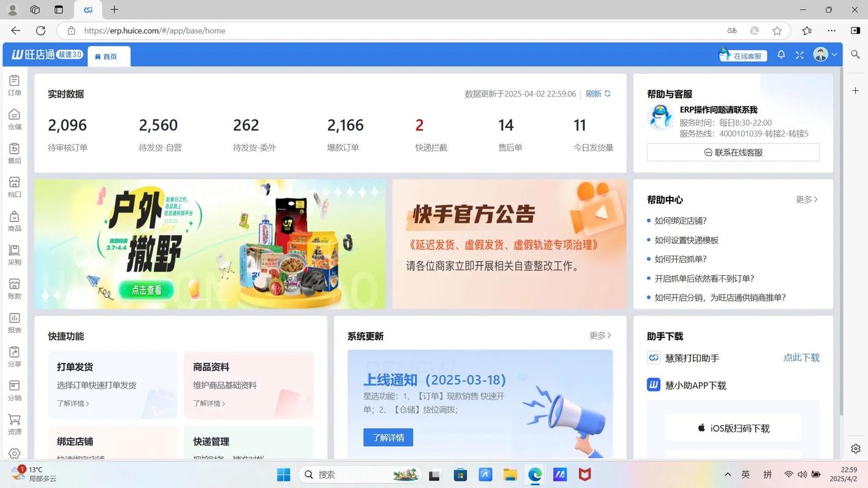Open a new browser tab

point(114,10)
